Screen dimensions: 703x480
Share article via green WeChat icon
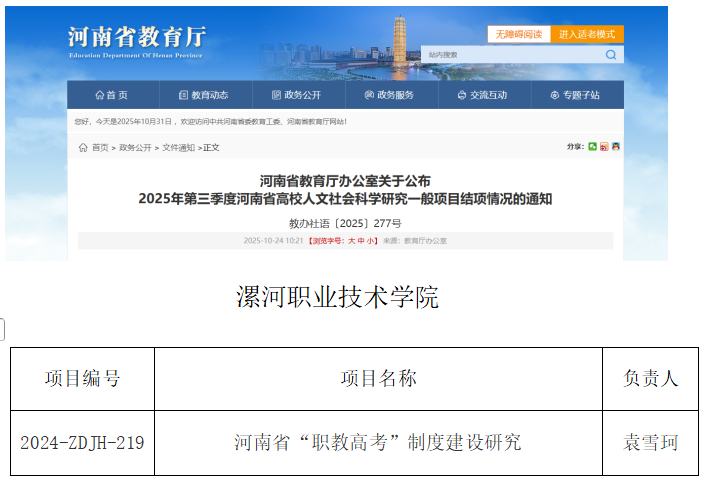[x=593, y=147]
